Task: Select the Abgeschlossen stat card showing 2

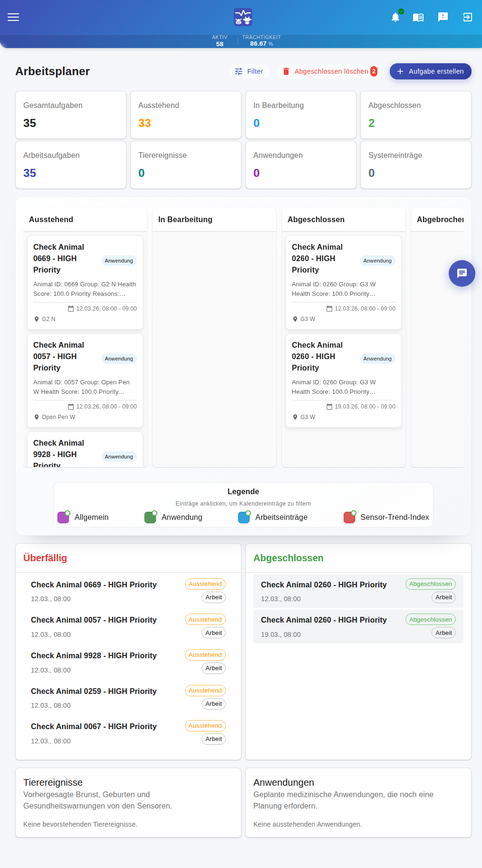Action: pyautogui.click(x=416, y=115)
